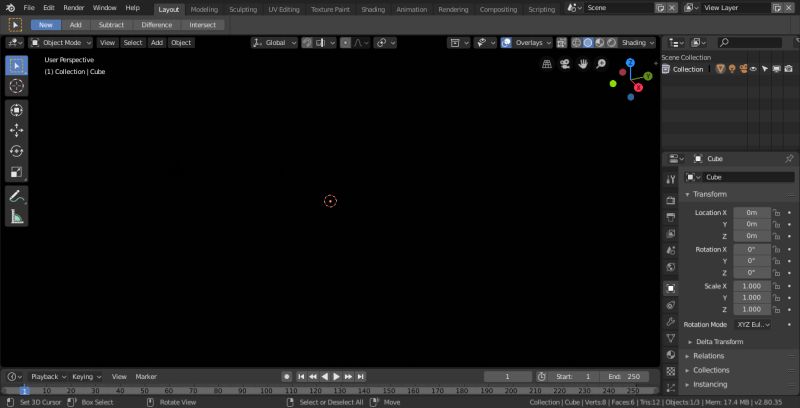The width and height of the screenshot is (800, 408).
Task: Open Rotation Mode XYZ Euler dropdown
Action: 753,324
